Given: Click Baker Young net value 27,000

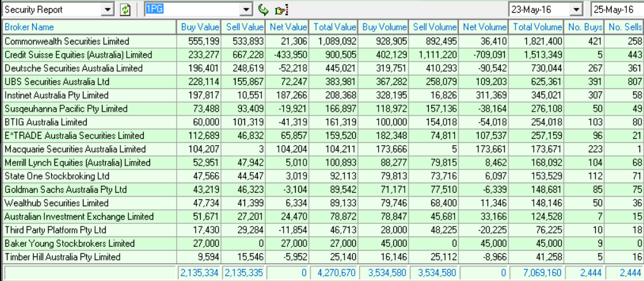Looking at the screenshot, I should tap(293, 244).
